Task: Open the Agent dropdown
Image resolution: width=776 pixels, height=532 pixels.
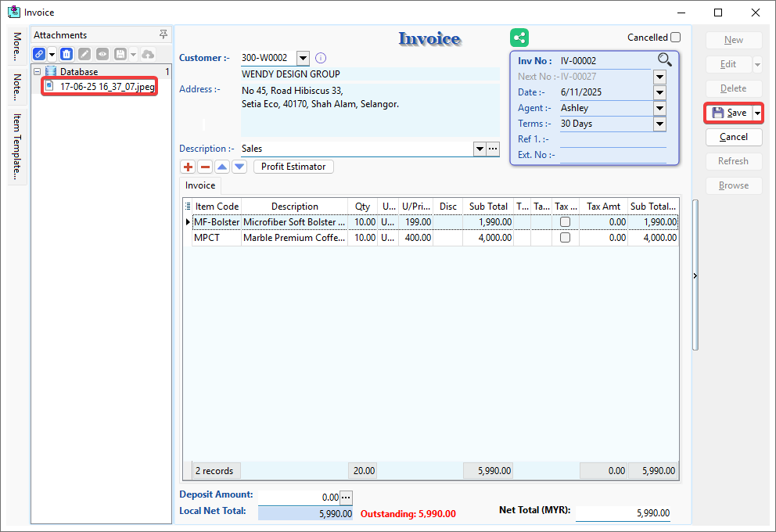Action: (x=659, y=108)
